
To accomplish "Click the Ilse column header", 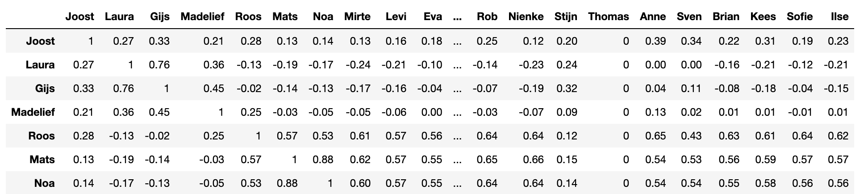I will (x=839, y=17).
